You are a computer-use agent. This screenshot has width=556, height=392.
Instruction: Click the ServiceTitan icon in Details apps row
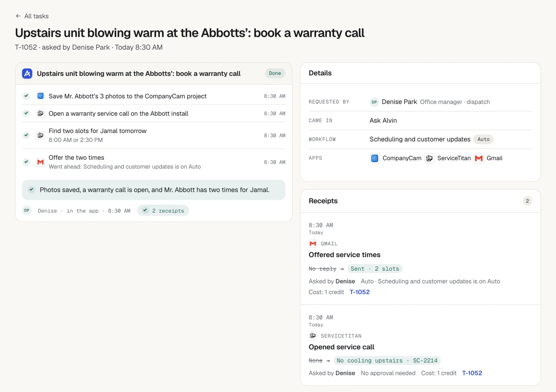coord(430,158)
